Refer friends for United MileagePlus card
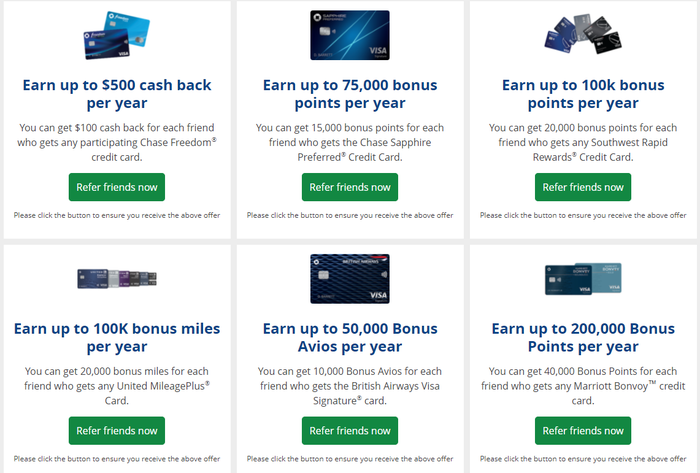Viewport: 700px width, 473px height. pyautogui.click(x=117, y=431)
